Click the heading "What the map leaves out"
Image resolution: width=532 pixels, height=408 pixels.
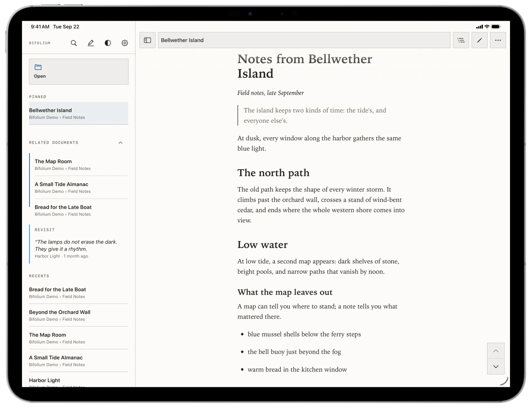(x=285, y=292)
